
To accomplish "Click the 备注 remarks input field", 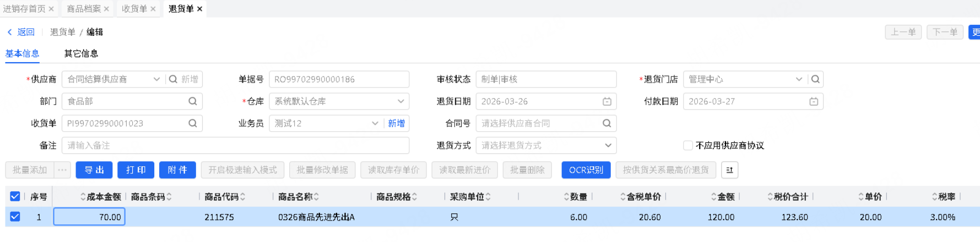I will pyautogui.click(x=235, y=145).
